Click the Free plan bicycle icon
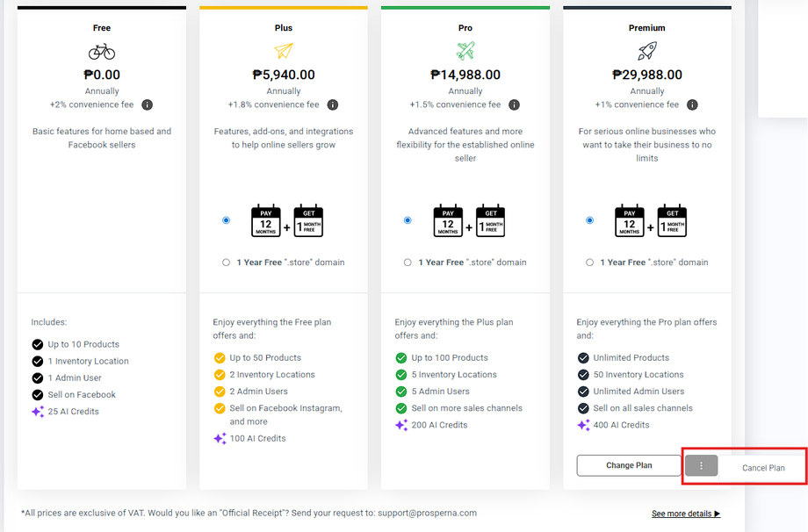This screenshot has height=532, width=808. point(102,51)
